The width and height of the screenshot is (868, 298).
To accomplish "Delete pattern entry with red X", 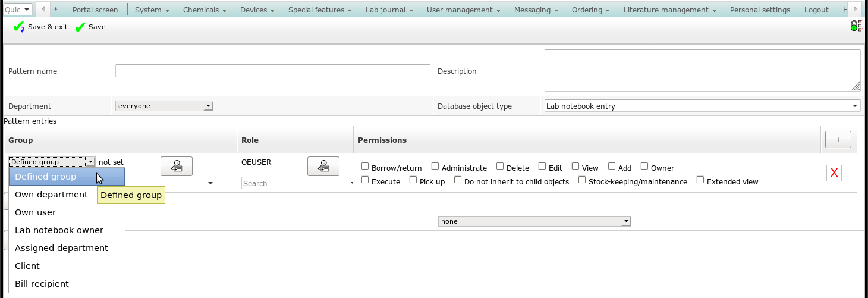I will (x=834, y=173).
